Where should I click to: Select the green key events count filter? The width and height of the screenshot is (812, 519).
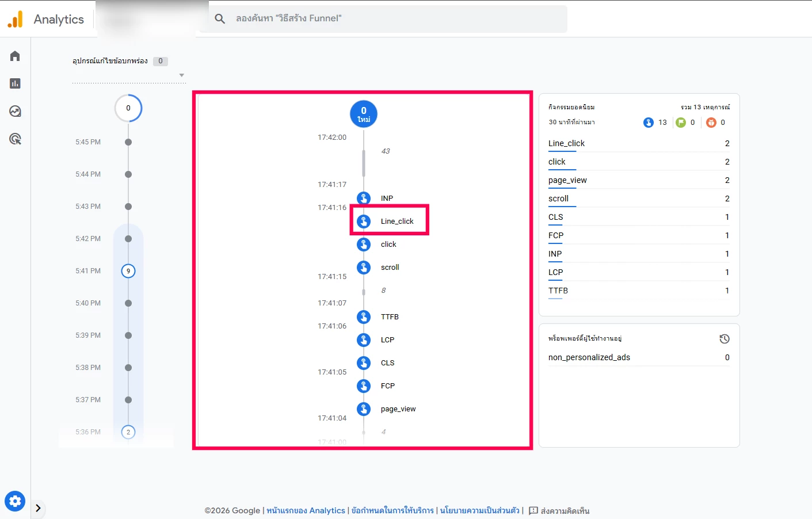[685, 123]
